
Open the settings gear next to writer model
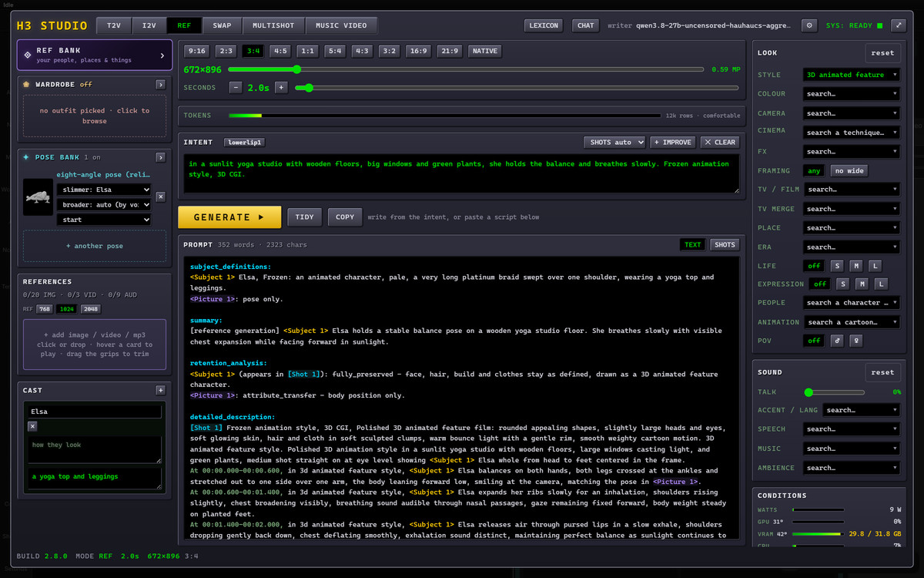(x=809, y=25)
